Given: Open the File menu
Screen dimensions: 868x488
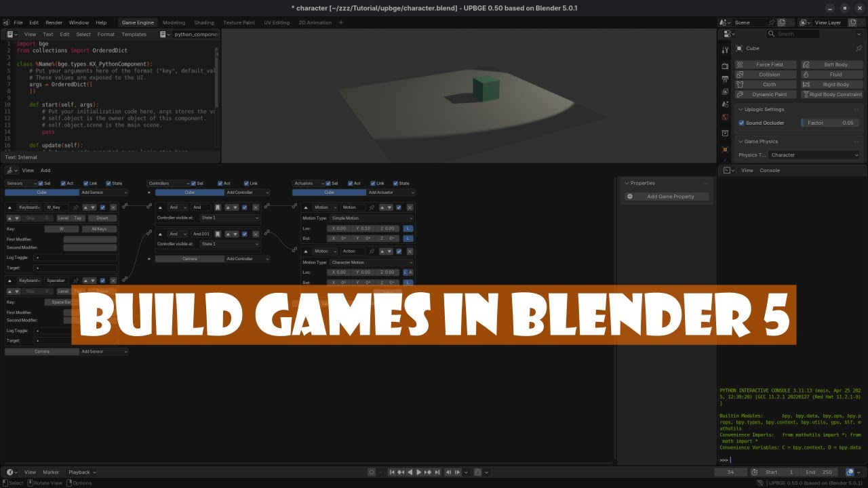Looking at the screenshot, I should click(18, 22).
